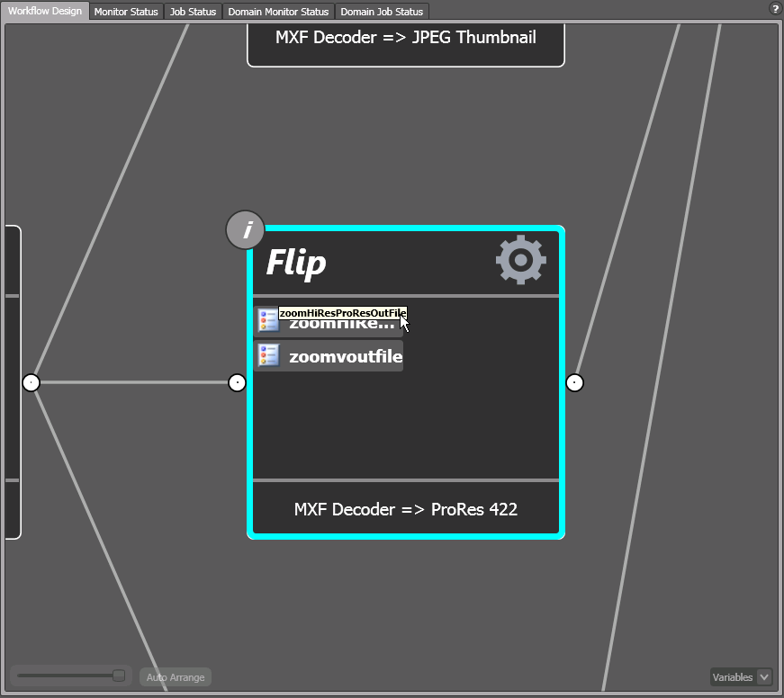This screenshot has width=784, height=698.
Task: Open Flip action gear settings
Action: click(x=520, y=261)
